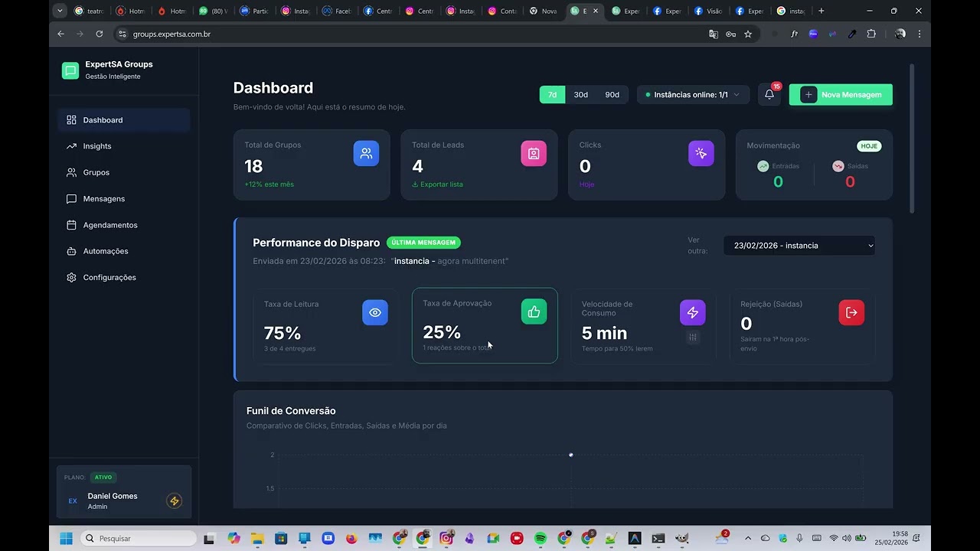This screenshot has height=551, width=980.
Task: Switch to the Nova browser tab
Action: (x=544, y=11)
